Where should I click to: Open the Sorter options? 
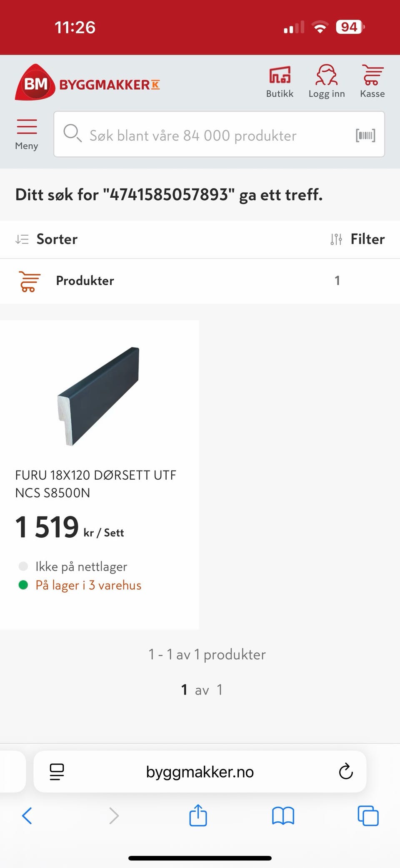click(x=46, y=239)
